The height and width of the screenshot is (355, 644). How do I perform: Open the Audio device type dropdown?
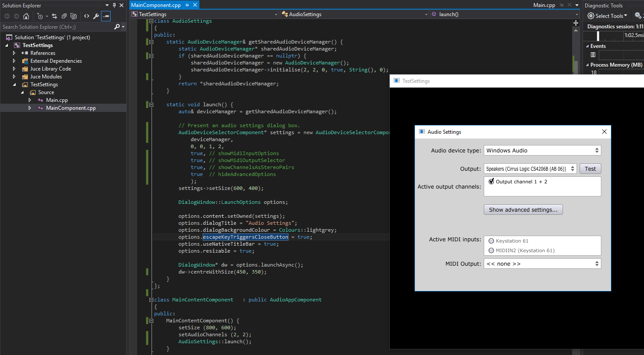[x=542, y=150]
